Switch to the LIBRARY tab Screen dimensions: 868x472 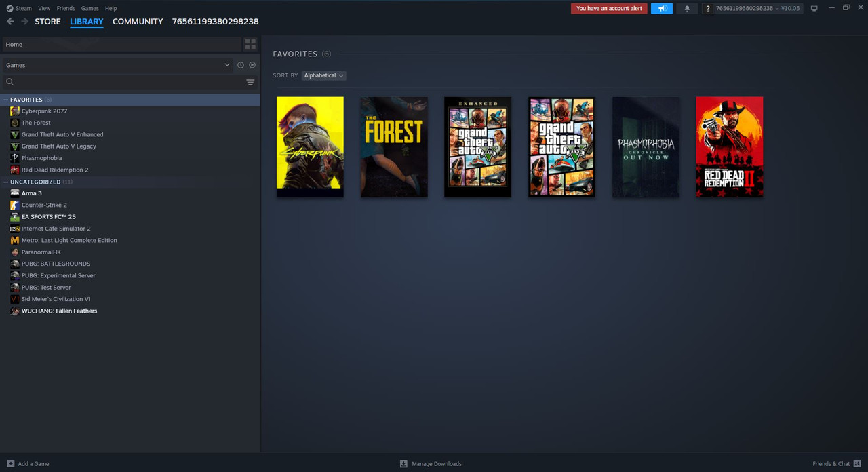[87, 22]
